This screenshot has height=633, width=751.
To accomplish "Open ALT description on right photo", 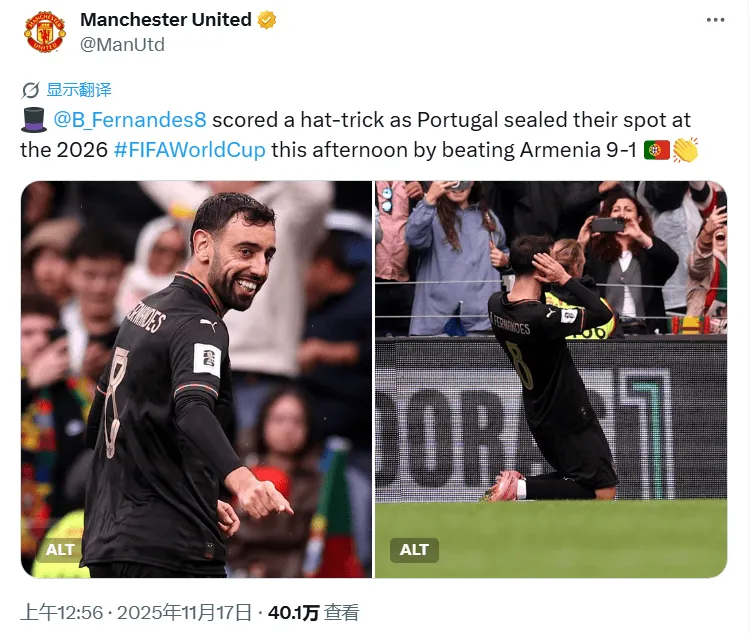I will point(414,550).
